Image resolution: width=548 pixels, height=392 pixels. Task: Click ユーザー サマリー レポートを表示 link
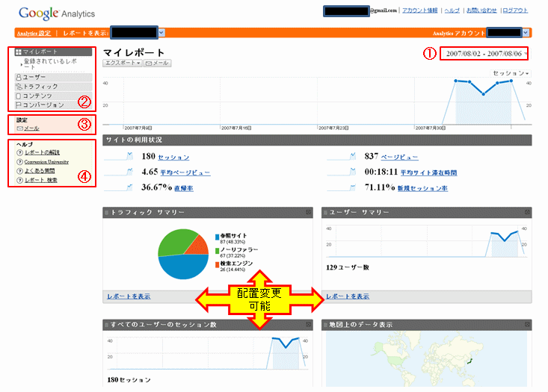coord(348,296)
